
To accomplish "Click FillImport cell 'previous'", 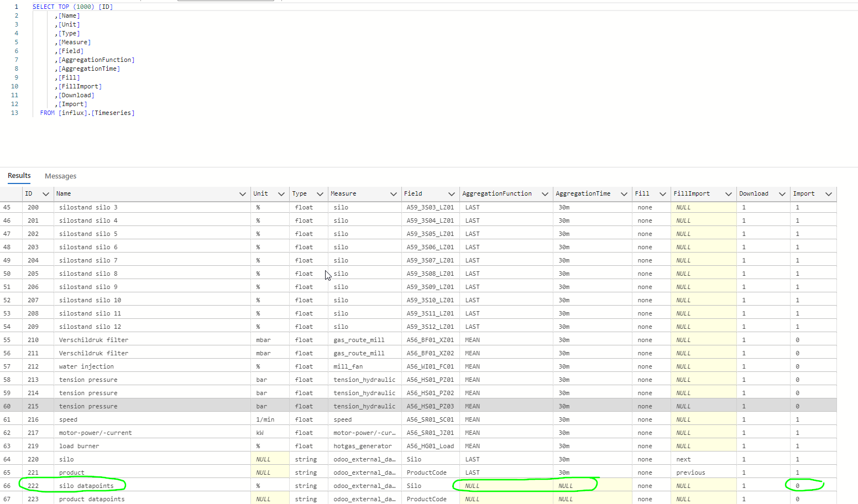I will click(704, 473).
